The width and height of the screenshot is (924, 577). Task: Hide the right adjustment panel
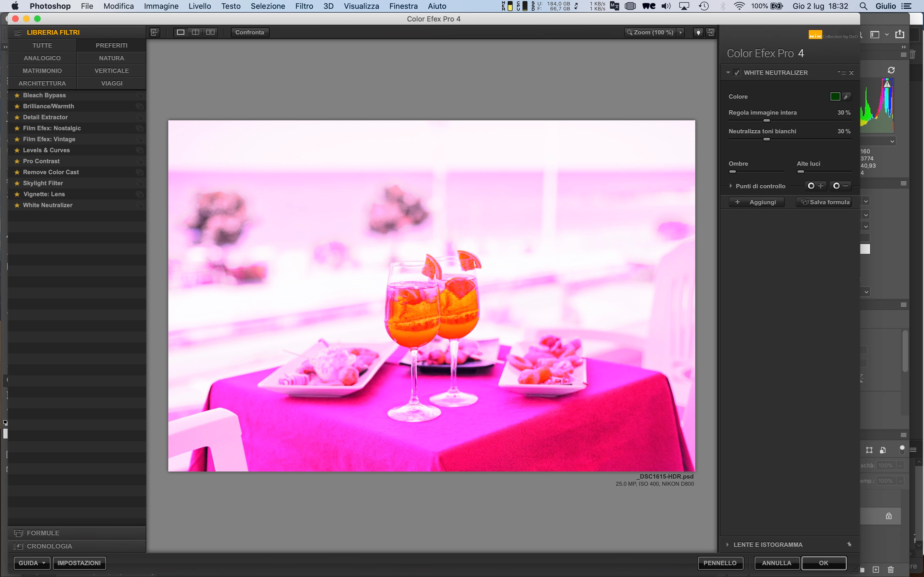click(x=710, y=32)
